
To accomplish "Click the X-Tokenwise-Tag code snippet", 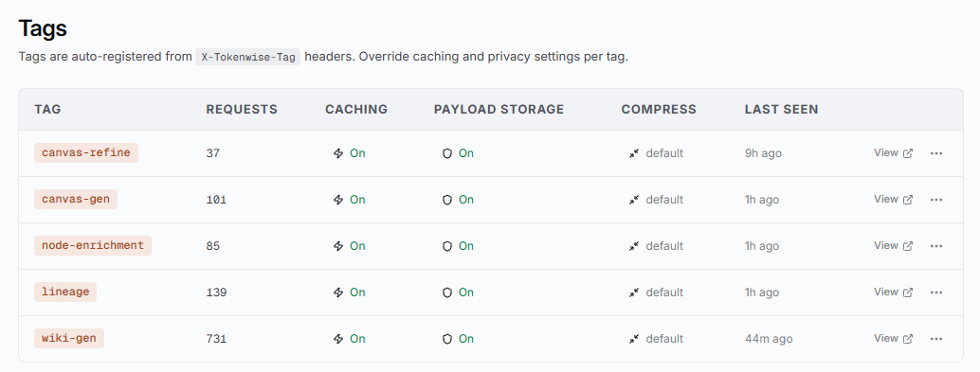I will point(248,57).
